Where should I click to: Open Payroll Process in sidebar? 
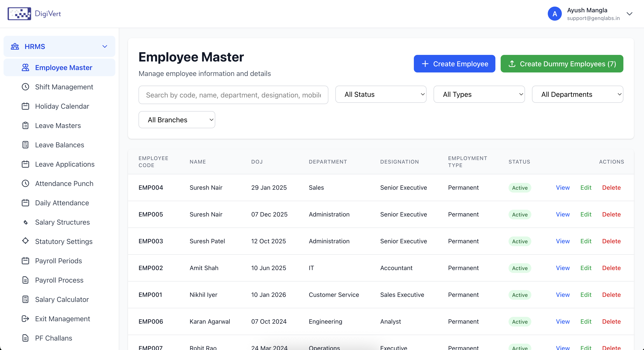click(x=59, y=280)
